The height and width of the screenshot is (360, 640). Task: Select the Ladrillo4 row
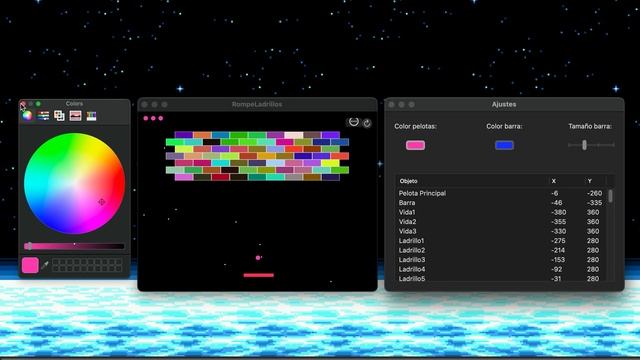(x=502, y=269)
